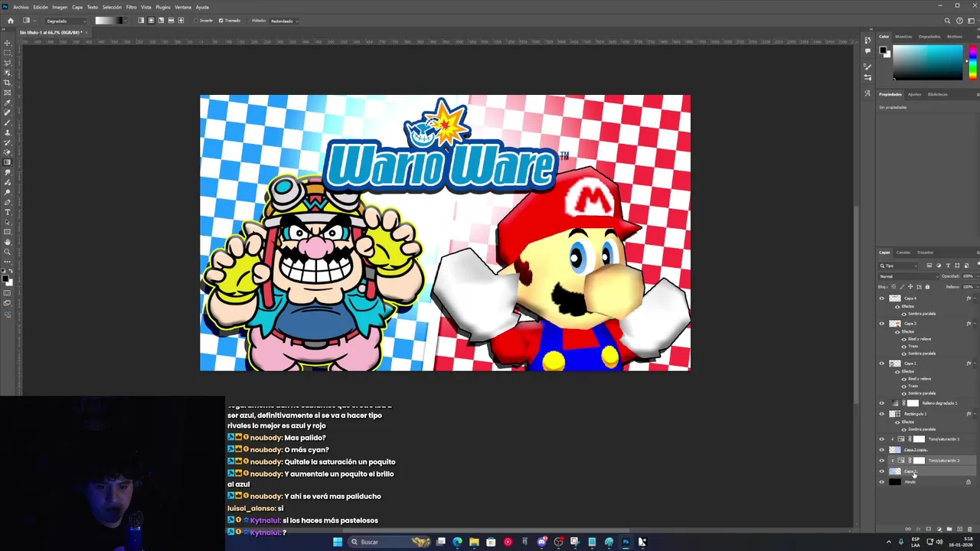The width and height of the screenshot is (980, 551).
Task: Select the Horizontal Type tool
Action: [x=8, y=212]
